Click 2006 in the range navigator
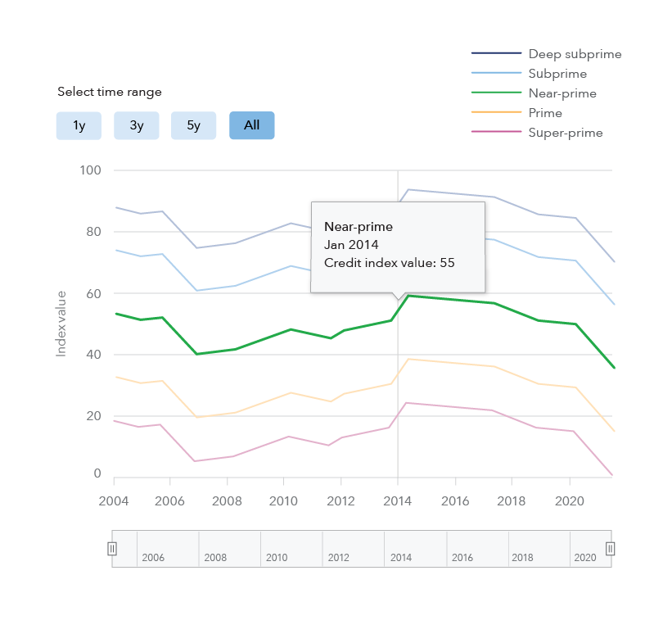The height and width of the screenshot is (634, 672). pos(153,558)
